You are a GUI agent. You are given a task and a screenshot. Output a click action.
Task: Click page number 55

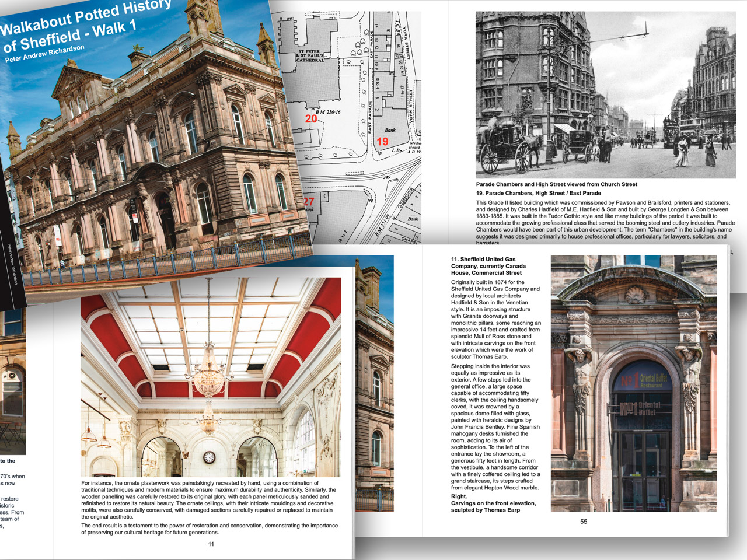(584, 521)
